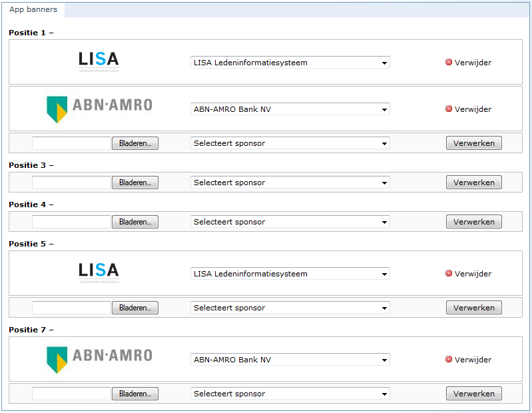Image resolution: width=532 pixels, height=413 pixels.
Task: Click Verwijder link in Positie 7
Action: click(473, 360)
